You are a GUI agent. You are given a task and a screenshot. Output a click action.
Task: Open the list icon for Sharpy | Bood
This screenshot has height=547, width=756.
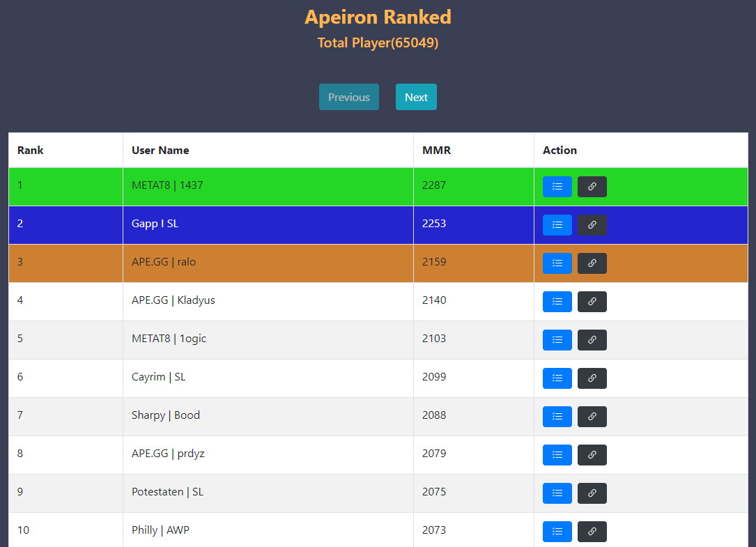(557, 417)
